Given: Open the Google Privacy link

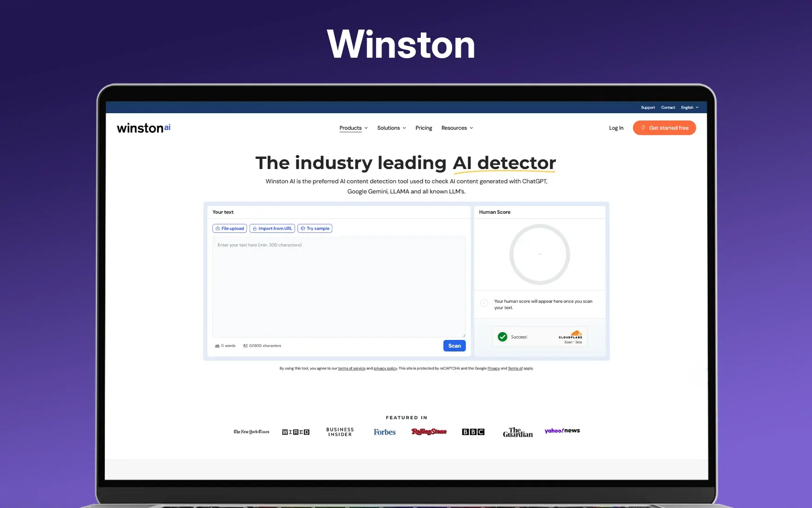Looking at the screenshot, I should (494, 369).
